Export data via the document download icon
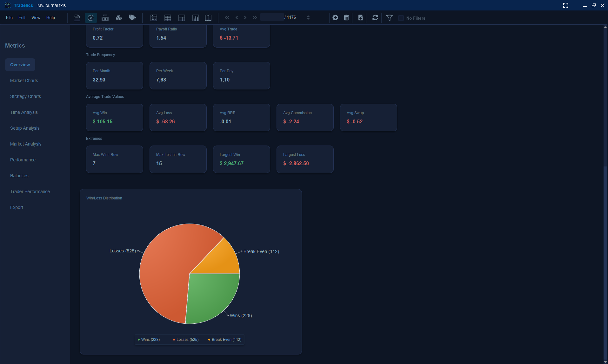The height and width of the screenshot is (364, 608). click(360, 18)
